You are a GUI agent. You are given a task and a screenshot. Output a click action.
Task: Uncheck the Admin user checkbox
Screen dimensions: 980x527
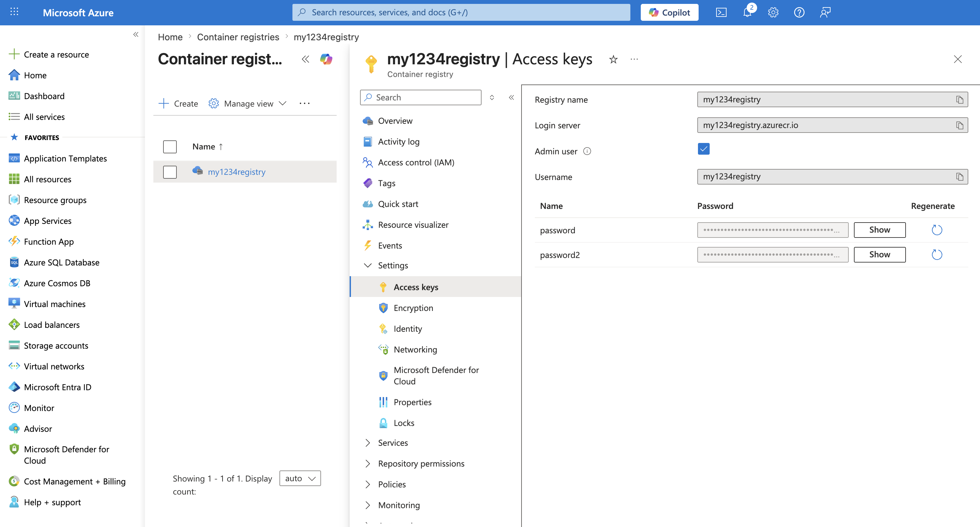[703, 149]
